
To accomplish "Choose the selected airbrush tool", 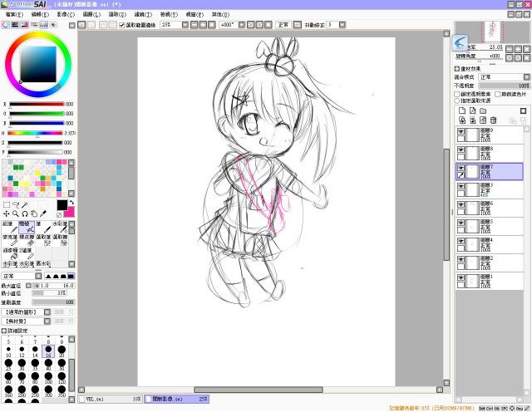I will (27, 228).
